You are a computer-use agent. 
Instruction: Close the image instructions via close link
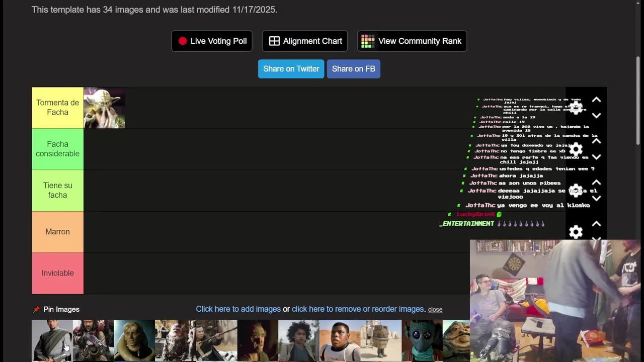[x=435, y=310]
